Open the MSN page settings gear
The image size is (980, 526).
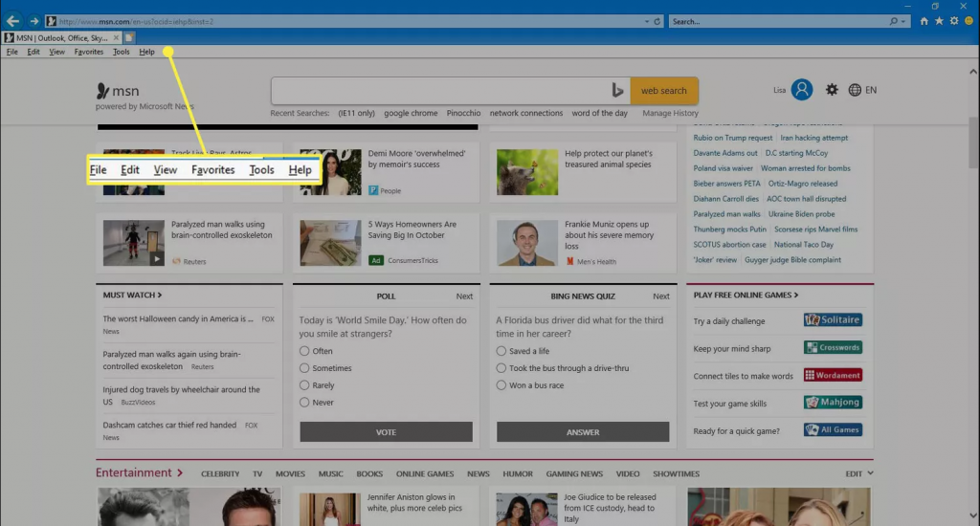coord(832,90)
